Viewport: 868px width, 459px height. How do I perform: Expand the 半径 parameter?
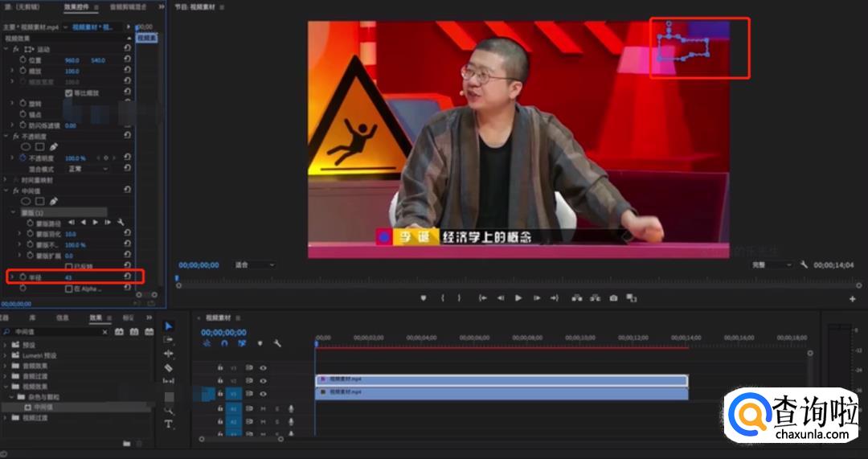pyautogui.click(x=11, y=277)
